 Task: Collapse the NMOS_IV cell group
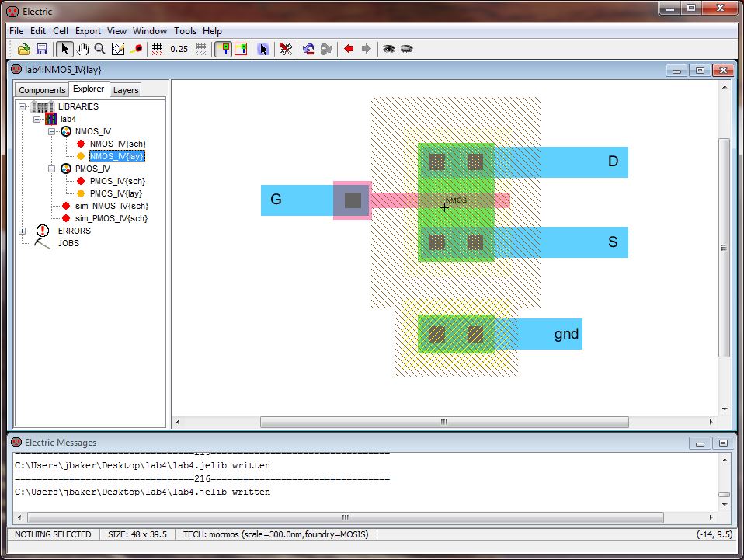tap(52, 131)
